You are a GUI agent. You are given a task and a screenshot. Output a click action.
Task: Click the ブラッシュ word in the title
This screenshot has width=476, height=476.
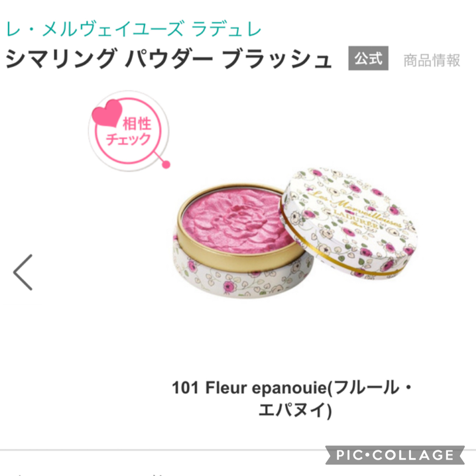(x=276, y=59)
